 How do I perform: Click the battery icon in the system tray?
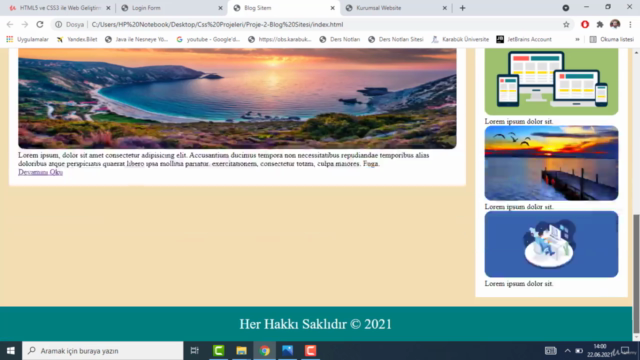point(579,351)
